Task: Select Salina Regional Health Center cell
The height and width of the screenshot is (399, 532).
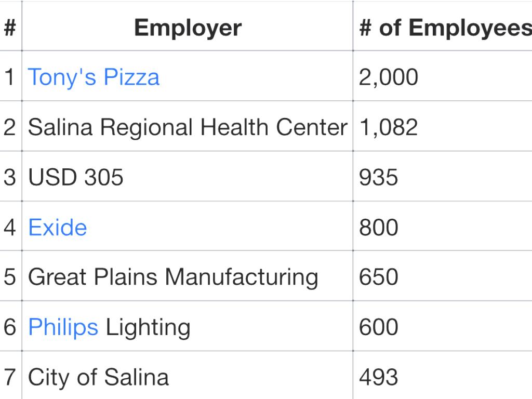Action: [x=187, y=127]
